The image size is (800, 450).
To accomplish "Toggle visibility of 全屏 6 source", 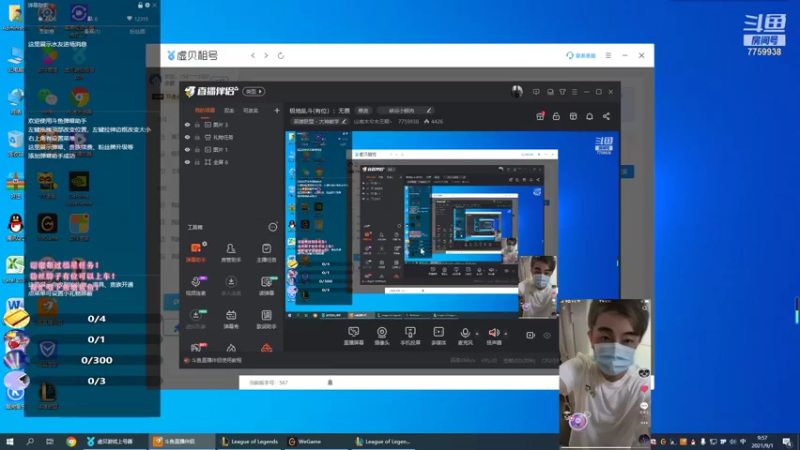I will click(x=187, y=162).
